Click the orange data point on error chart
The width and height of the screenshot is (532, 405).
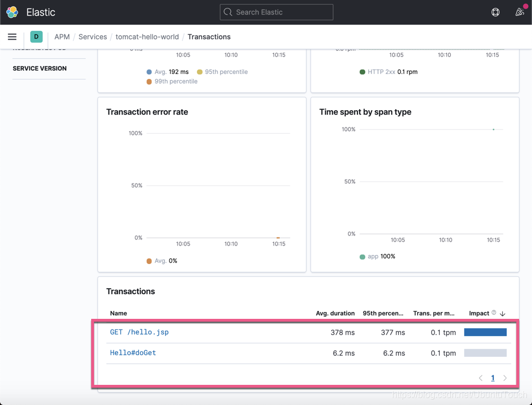[x=278, y=238]
